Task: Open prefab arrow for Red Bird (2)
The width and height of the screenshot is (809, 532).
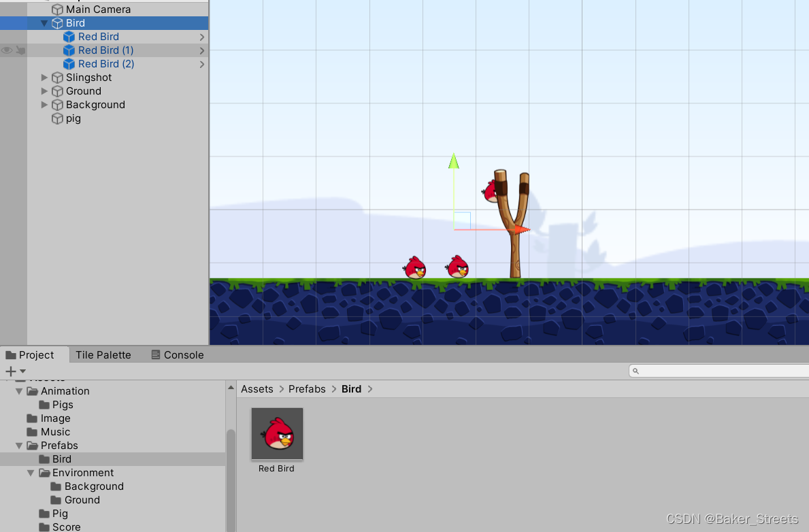Action: click(x=201, y=65)
